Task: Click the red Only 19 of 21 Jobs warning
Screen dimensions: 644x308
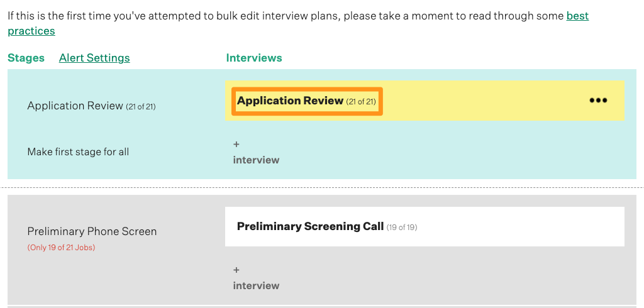Action: point(61,248)
